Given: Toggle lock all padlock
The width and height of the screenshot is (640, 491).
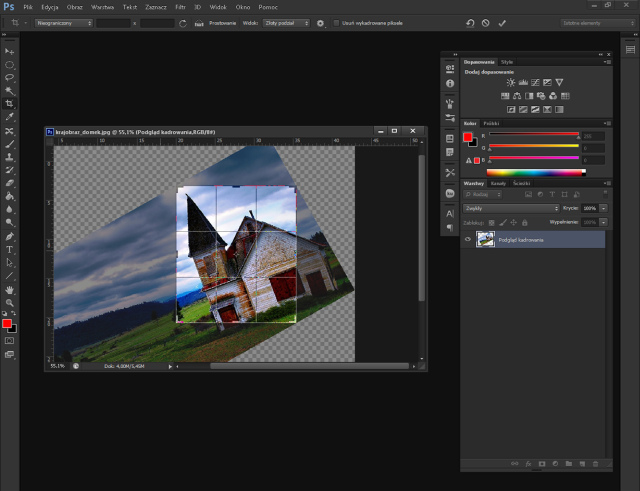Looking at the screenshot, I should pyautogui.click(x=525, y=222).
